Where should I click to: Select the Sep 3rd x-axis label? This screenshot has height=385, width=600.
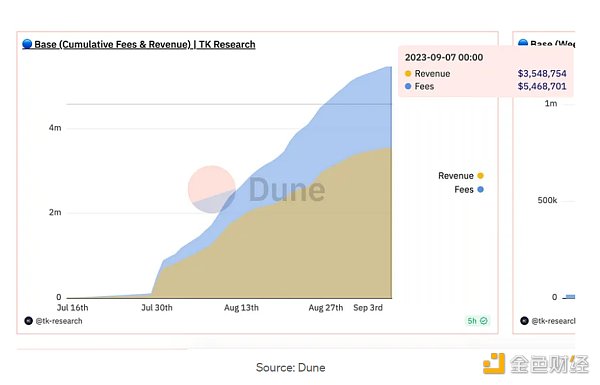pyautogui.click(x=368, y=308)
